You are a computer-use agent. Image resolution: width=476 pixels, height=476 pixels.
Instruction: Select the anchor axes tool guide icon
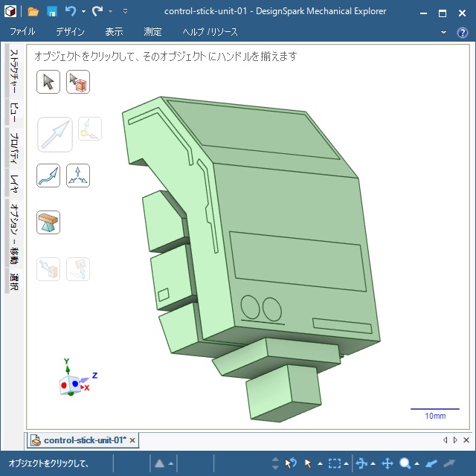point(78,176)
